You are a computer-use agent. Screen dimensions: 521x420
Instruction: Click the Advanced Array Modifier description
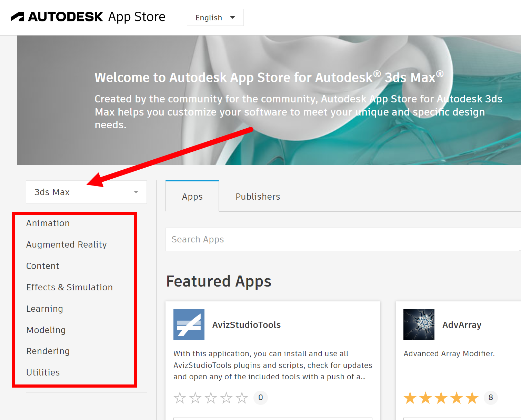(449, 353)
